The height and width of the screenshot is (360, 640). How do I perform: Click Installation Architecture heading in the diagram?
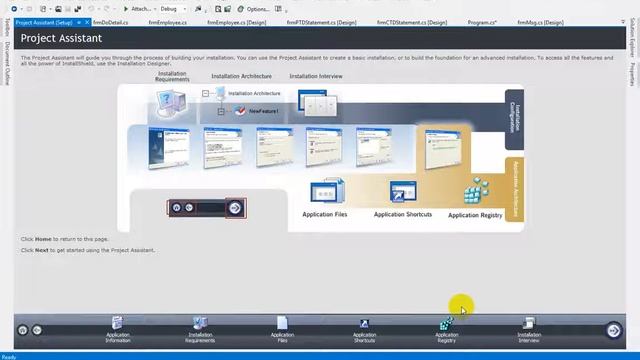point(242,76)
